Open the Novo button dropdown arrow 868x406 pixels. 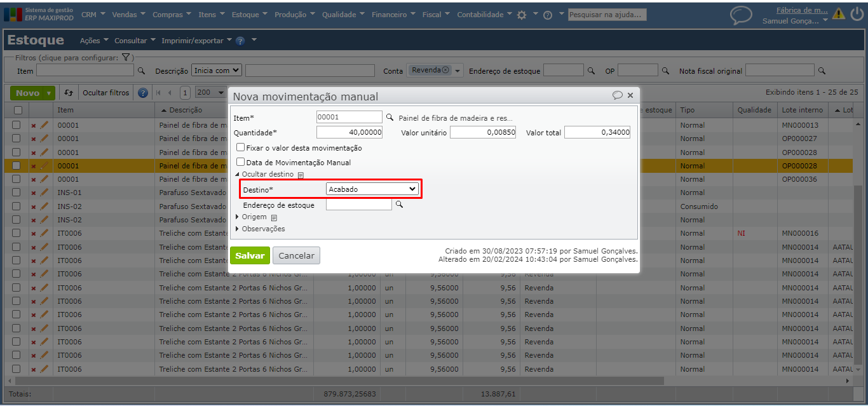click(x=50, y=93)
